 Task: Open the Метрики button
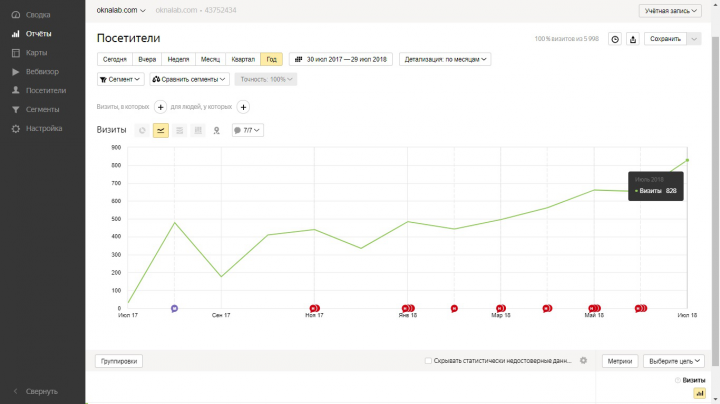coord(620,361)
